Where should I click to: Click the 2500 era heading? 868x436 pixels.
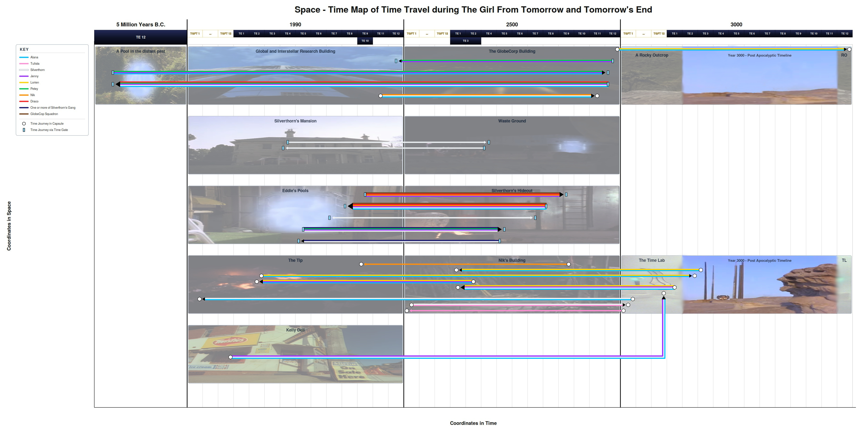pos(512,25)
